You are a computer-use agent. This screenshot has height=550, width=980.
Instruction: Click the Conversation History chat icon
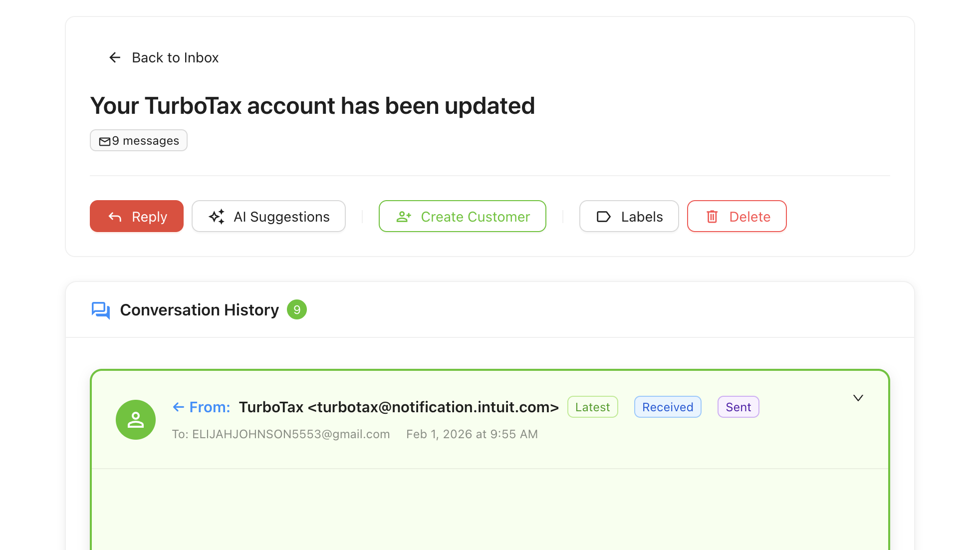(x=101, y=310)
